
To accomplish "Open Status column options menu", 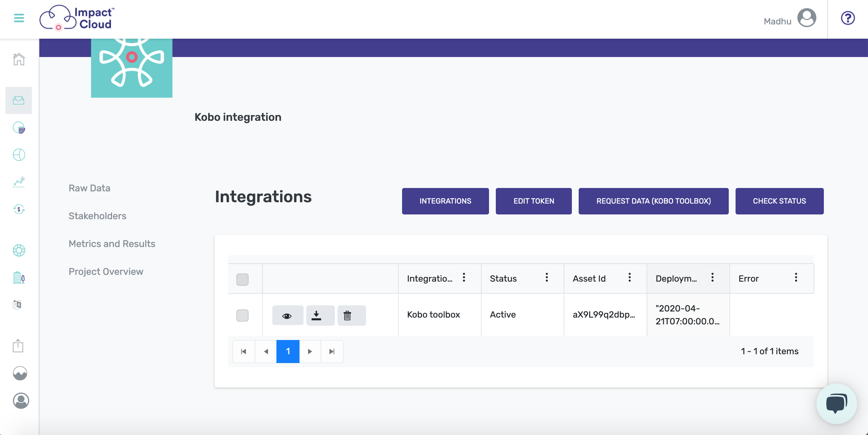I will pos(547,278).
